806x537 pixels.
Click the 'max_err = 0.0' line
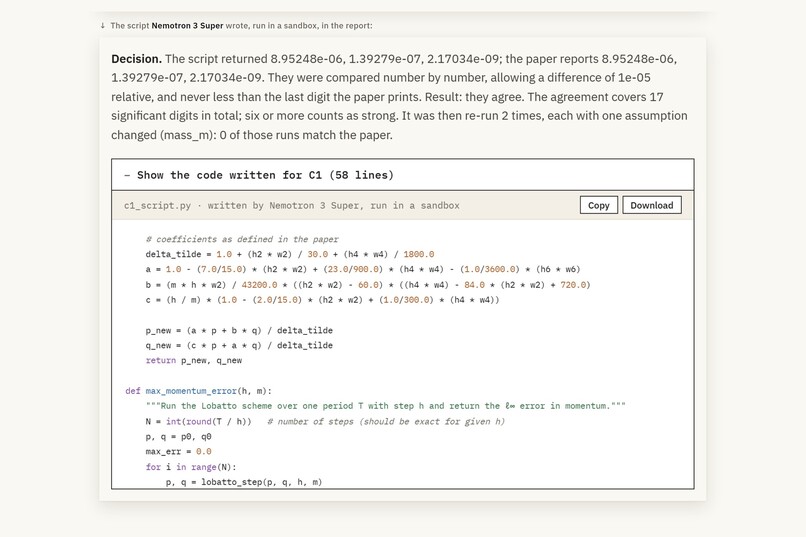[178, 452]
